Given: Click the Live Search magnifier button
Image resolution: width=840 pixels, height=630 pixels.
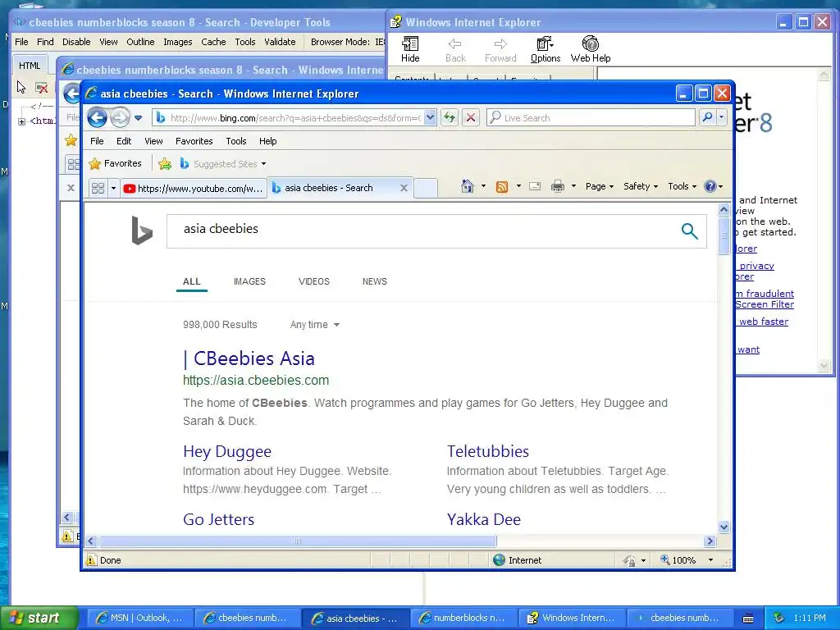Looking at the screenshot, I should (x=708, y=117).
